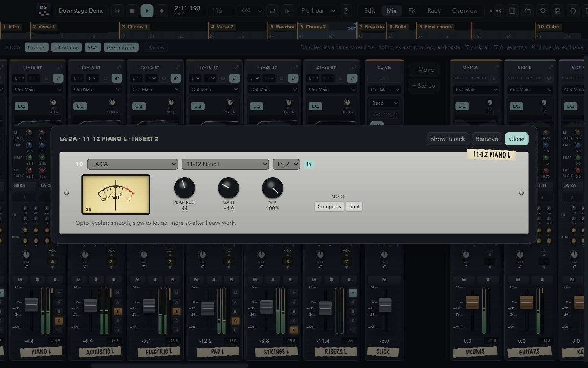Open the Ins 2 insert slot dropdown
This screenshot has width=588, height=368.
(x=286, y=164)
